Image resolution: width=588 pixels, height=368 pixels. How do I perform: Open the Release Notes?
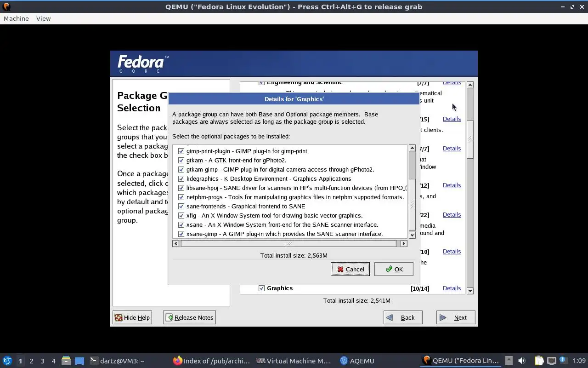(189, 317)
